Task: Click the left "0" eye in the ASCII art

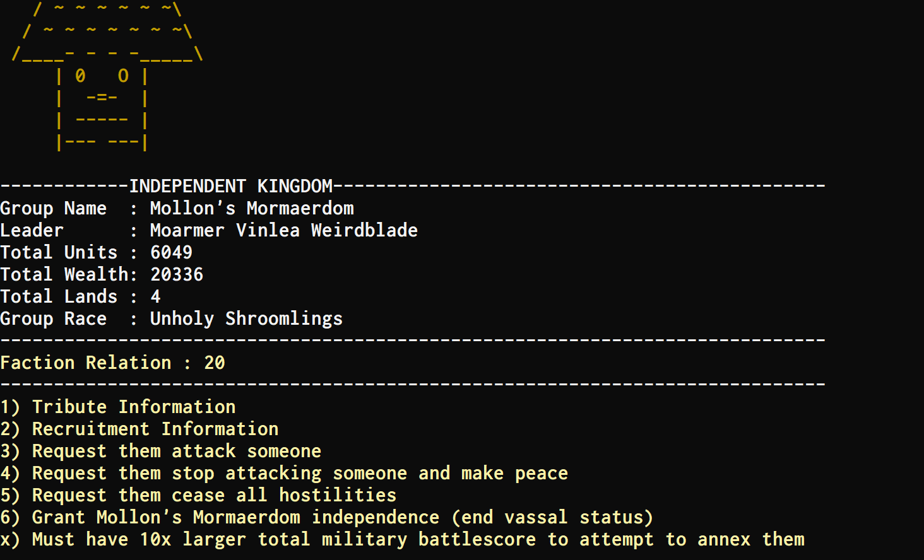Action: click(80, 76)
